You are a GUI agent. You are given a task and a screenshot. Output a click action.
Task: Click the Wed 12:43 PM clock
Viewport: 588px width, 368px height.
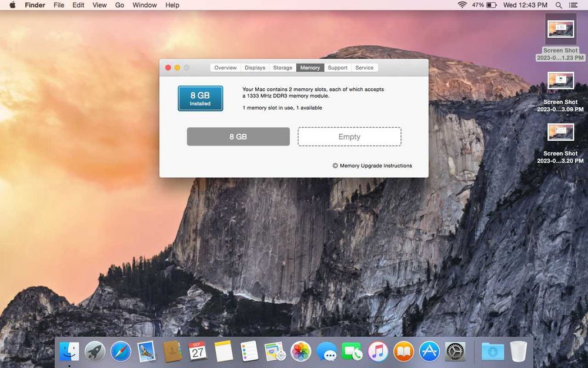[525, 5]
